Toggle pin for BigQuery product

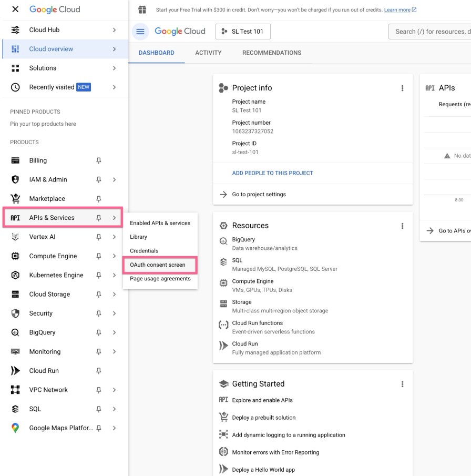pyautogui.click(x=98, y=333)
